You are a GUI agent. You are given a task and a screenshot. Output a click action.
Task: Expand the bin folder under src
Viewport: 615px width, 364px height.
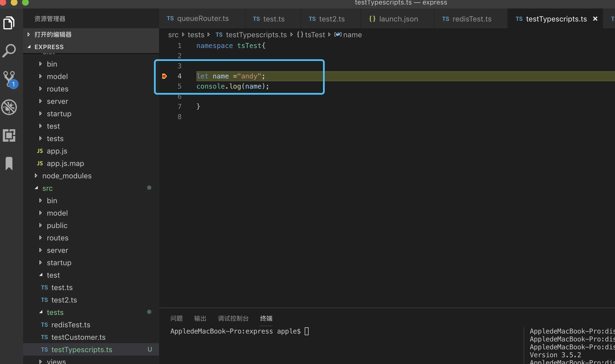(91, 201)
